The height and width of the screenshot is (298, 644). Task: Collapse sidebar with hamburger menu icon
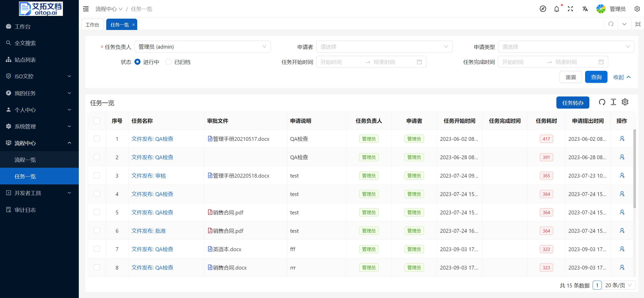coord(86,9)
